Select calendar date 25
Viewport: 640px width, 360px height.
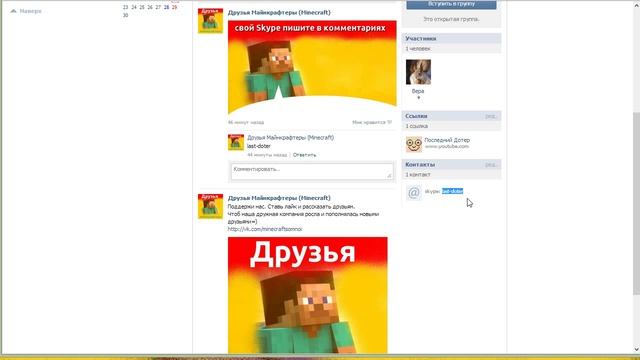[x=142, y=7]
